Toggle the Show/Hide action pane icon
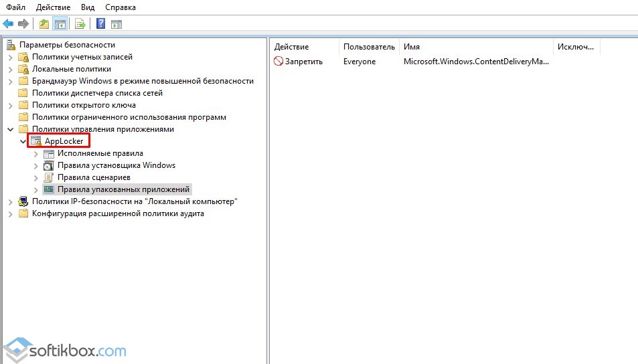The width and height of the screenshot is (638, 364). [x=116, y=24]
